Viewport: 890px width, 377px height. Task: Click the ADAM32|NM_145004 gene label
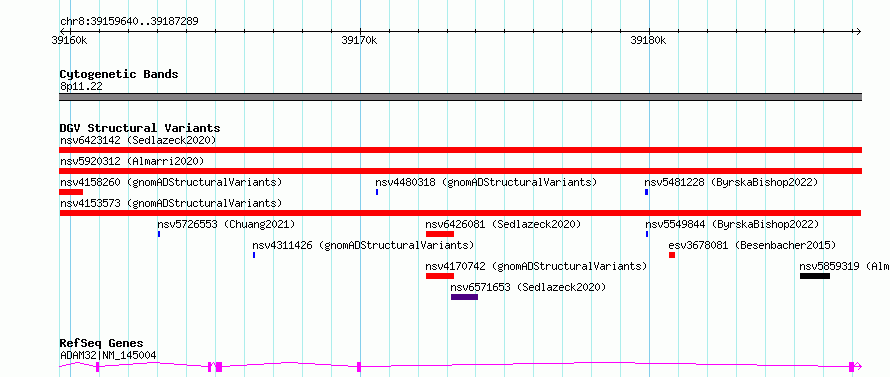tap(108, 355)
